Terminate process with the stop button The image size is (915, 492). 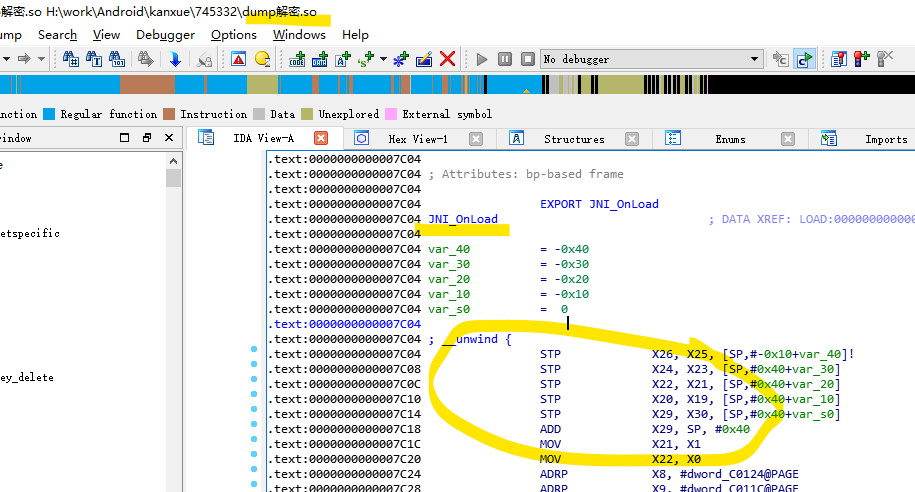point(528,59)
